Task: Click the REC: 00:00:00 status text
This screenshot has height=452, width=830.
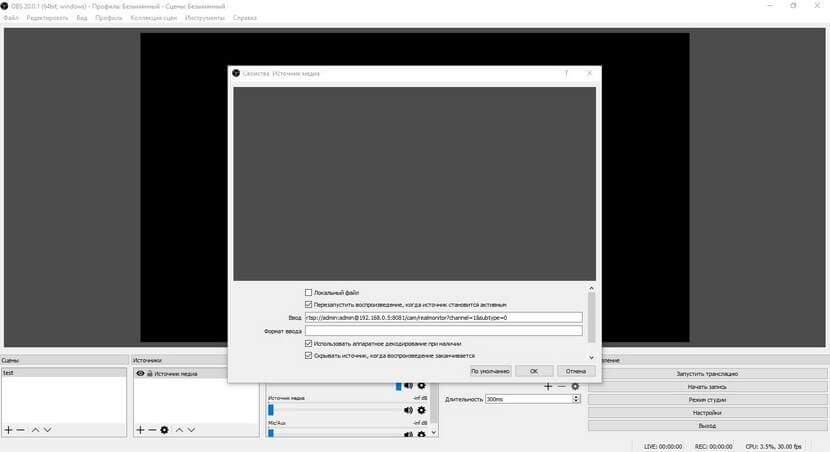Action: (714, 446)
